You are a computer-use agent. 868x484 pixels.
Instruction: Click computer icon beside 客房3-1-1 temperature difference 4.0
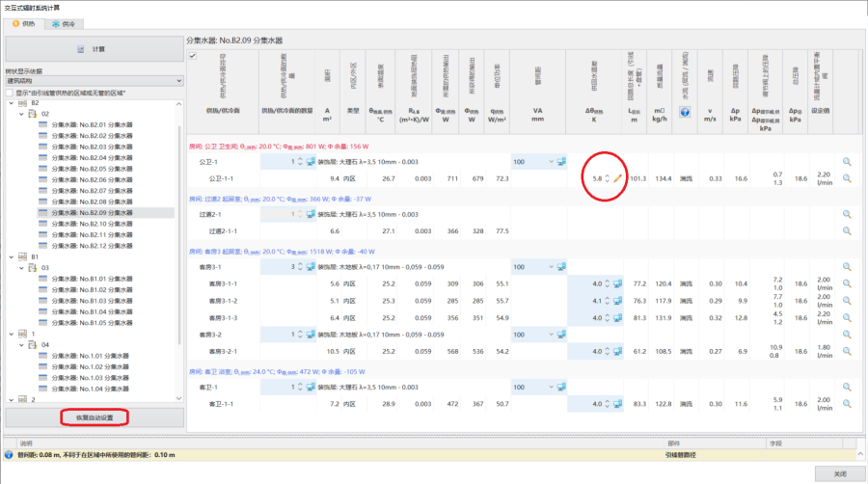click(618, 283)
